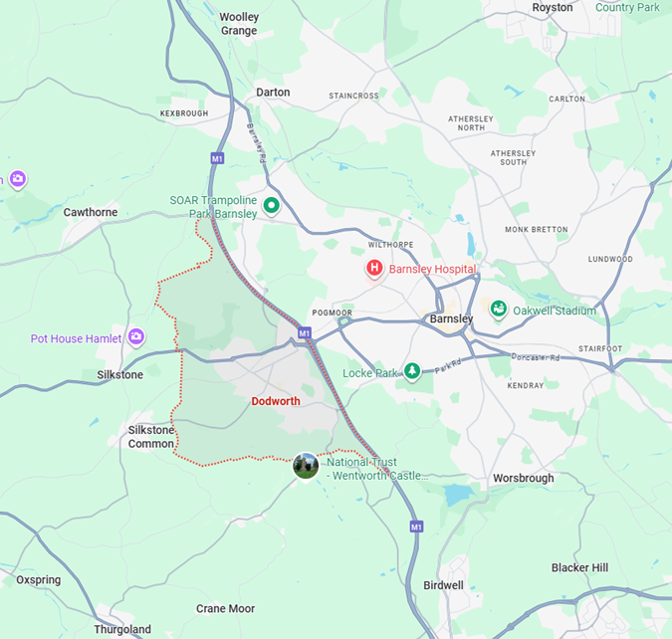The width and height of the screenshot is (672, 639).
Task: Select the Darton town label
Action: pos(273,93)
